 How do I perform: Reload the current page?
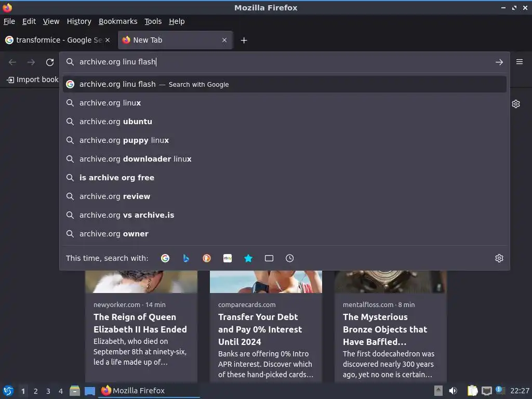tap(50, 62)
